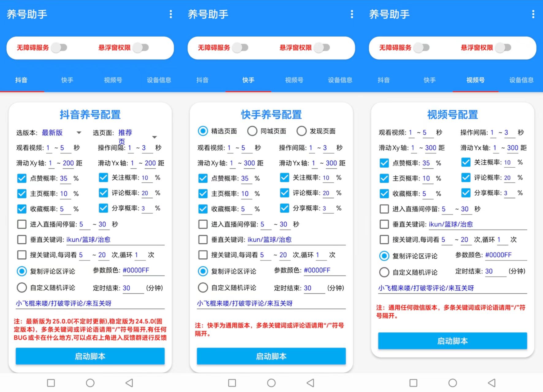The height and width of the screenshot is (392, 543).
Task: Check 进入直播间停留 box in 视频号配置
Action: pos(384,209)
